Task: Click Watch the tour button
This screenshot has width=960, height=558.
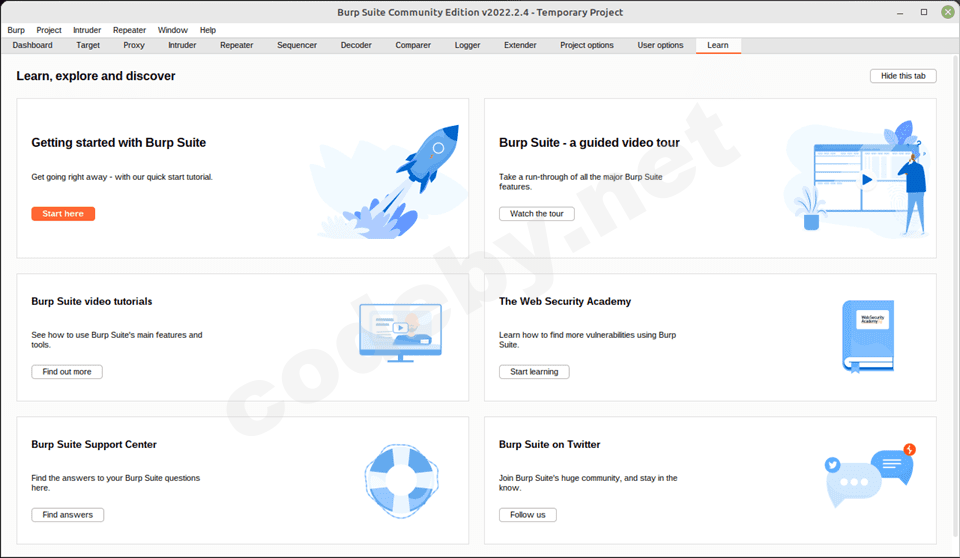Action: coord(536,214)
